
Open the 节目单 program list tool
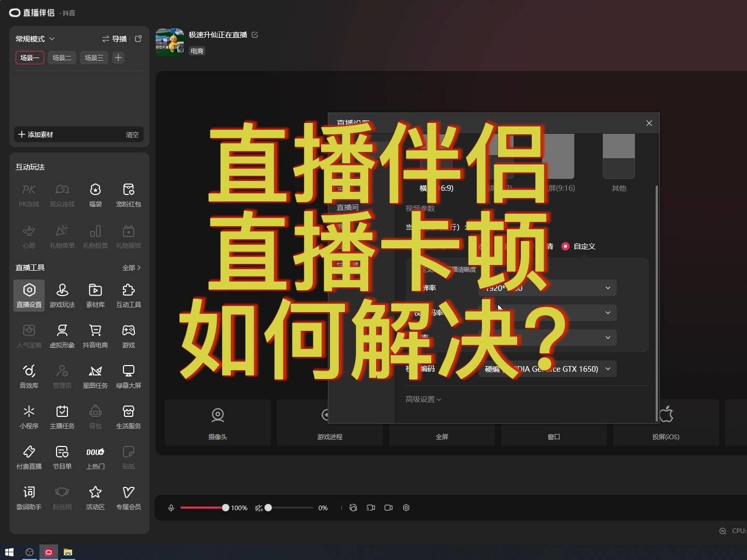point(62,457)
